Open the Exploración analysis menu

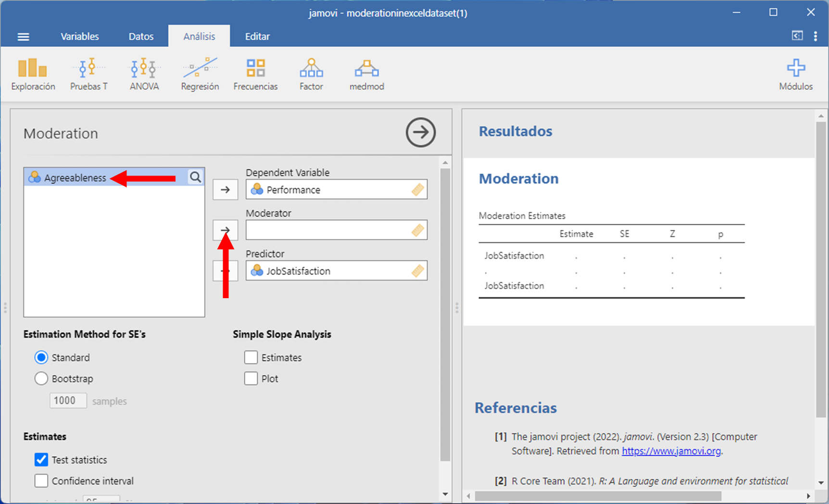33,74
